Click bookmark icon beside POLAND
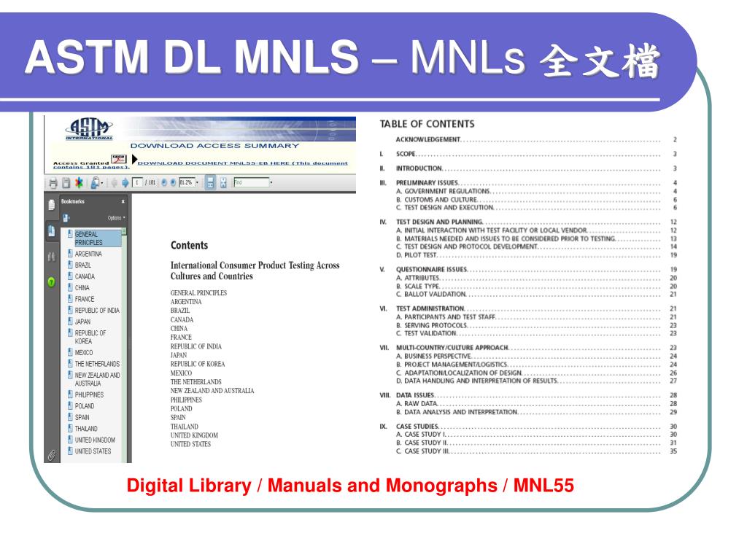This screenshot has width=747, height=560. [70, 405]
